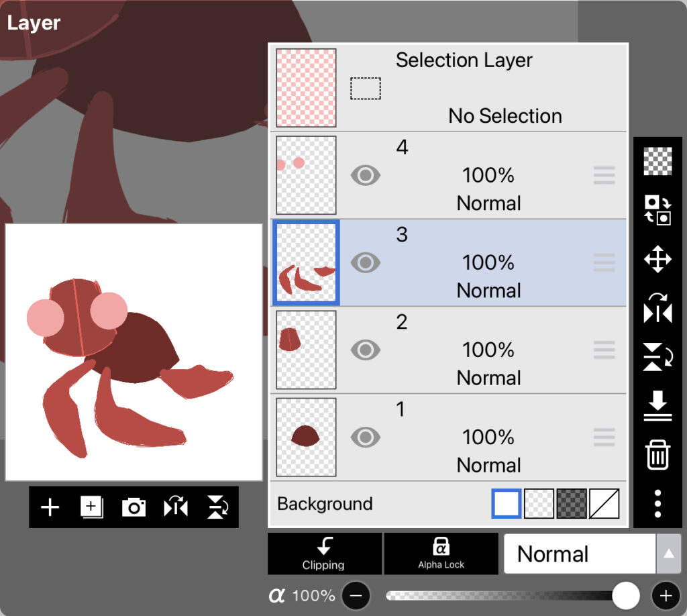Click the move layer arrows icon
Image resolution: width=687 pixels, height=616 pixels.
click(x=657, y=259)
